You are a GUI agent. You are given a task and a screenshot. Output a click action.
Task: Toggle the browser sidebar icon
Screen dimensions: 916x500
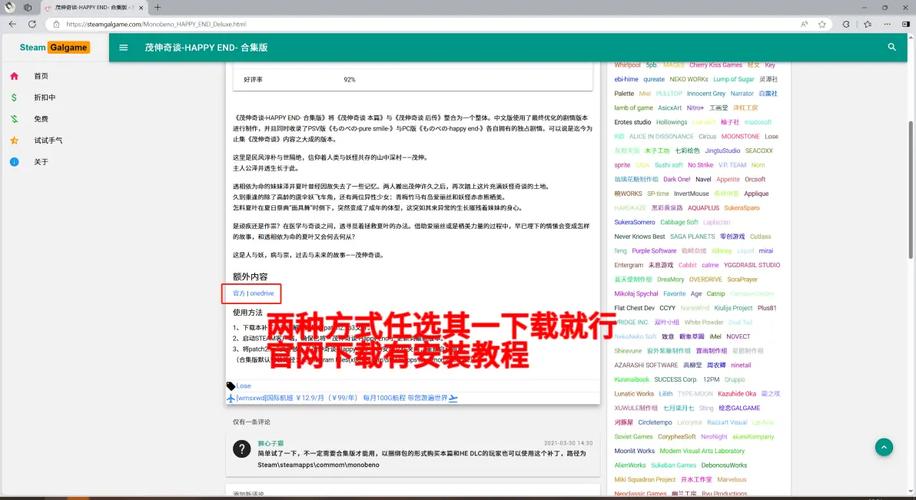click(906, 24)
